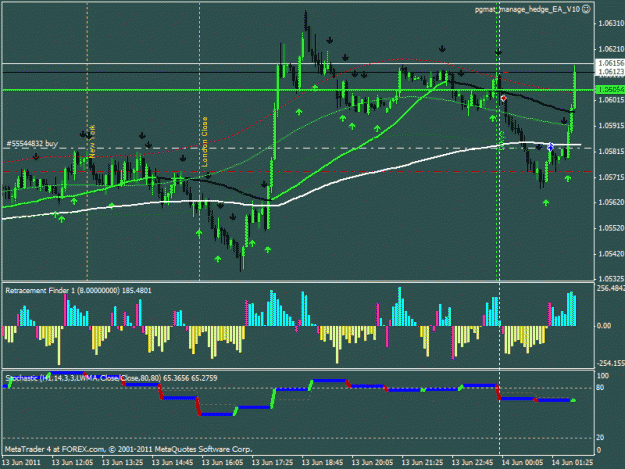Click the pgmat_manage_hedge_EA_V10 expert label
The image size is (625, 469).
pos(527,9)
